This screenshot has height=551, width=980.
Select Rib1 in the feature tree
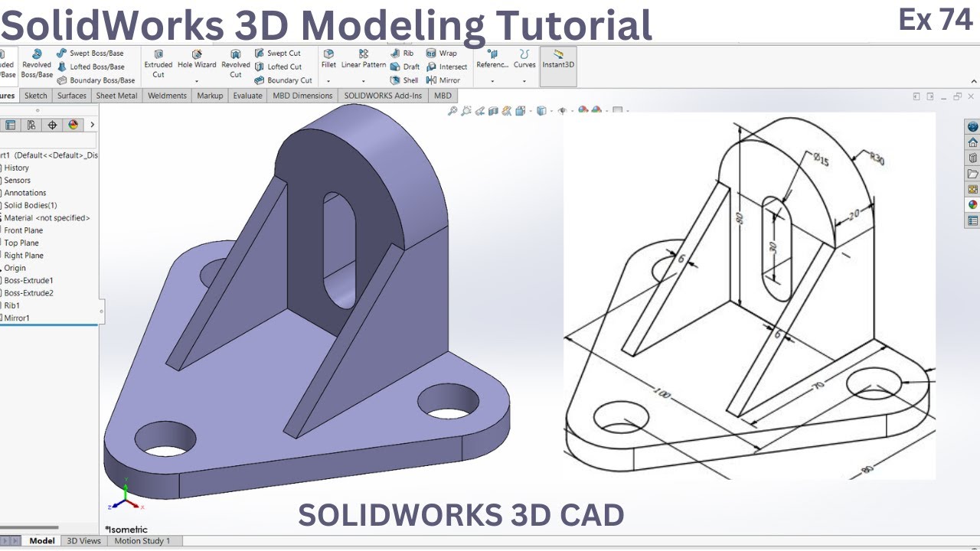[11, 305]
